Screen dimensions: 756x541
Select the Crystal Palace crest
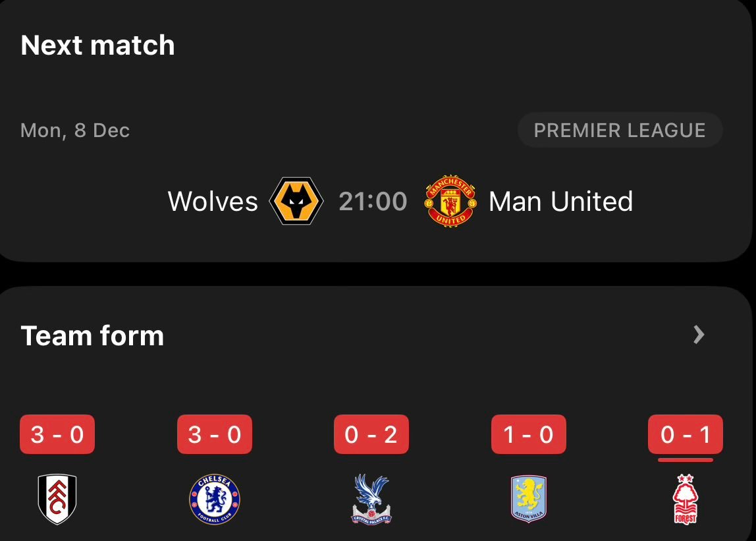371,499
